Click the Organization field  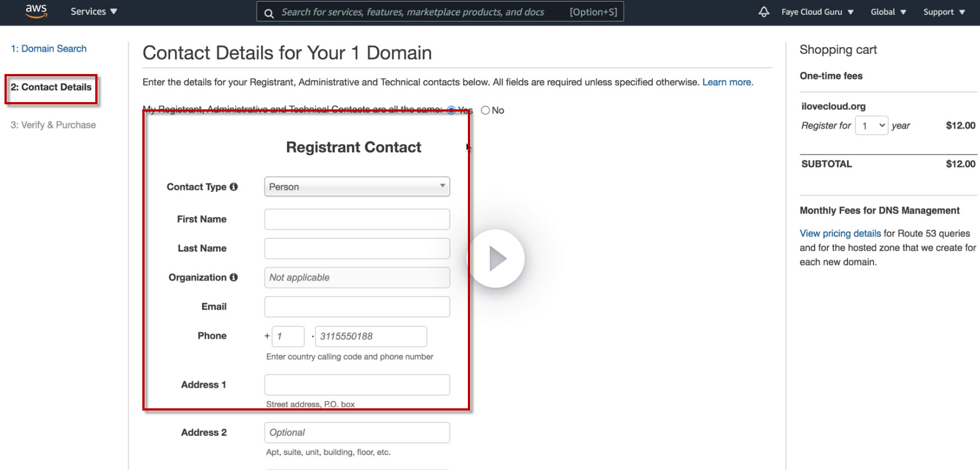tap(357, 278)
